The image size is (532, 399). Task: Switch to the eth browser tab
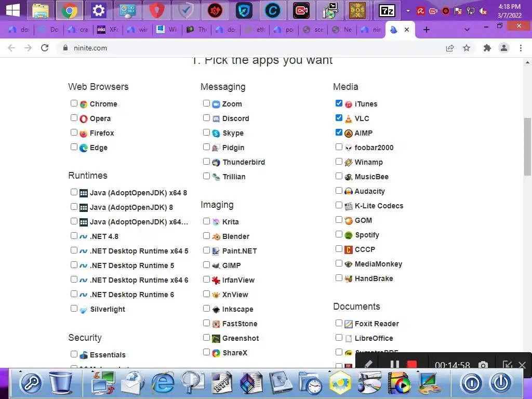coord(255,30)
